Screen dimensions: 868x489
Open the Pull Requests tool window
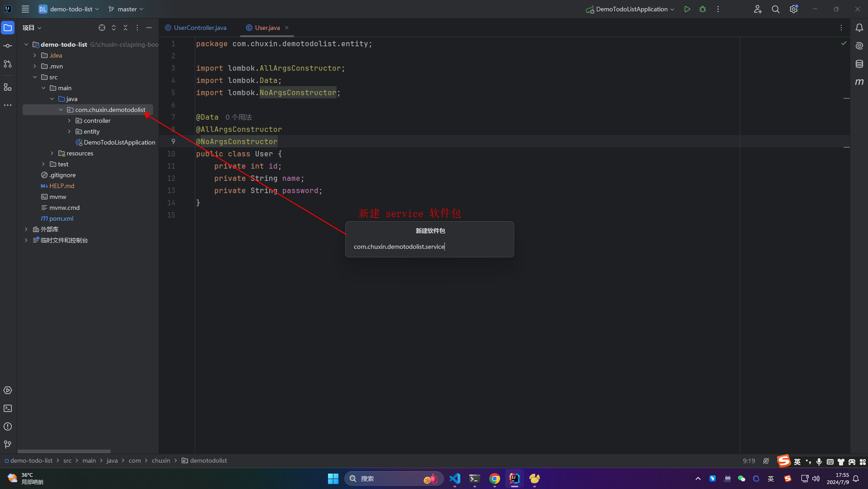(8, 64)
